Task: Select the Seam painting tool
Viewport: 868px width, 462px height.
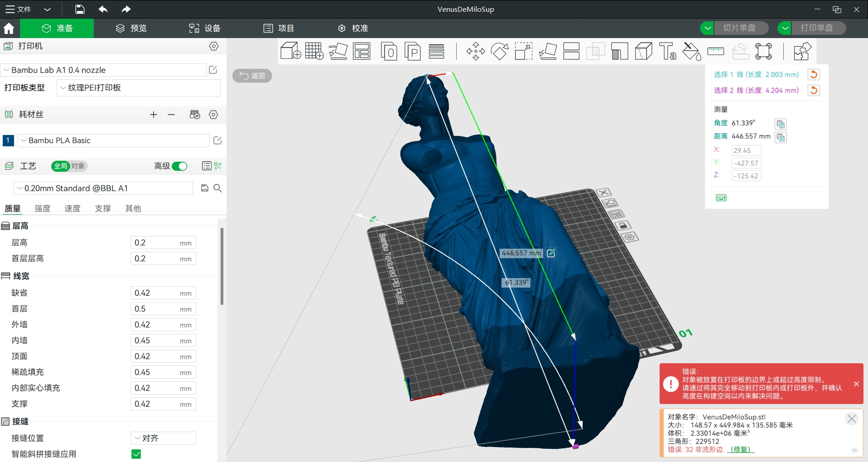Action: 643,51
